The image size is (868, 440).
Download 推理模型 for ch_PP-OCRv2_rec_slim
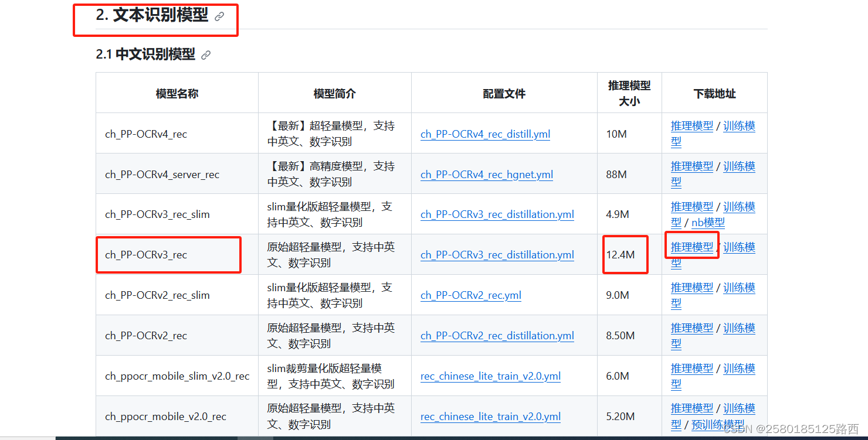pos(692,288)
